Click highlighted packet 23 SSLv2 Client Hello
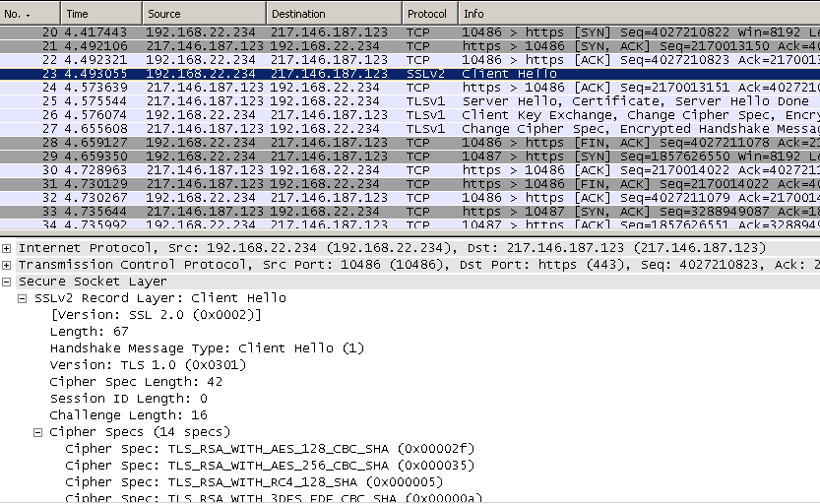Image resolution: width=820 pixels, height=504 pixels. [x=410, y=74]
